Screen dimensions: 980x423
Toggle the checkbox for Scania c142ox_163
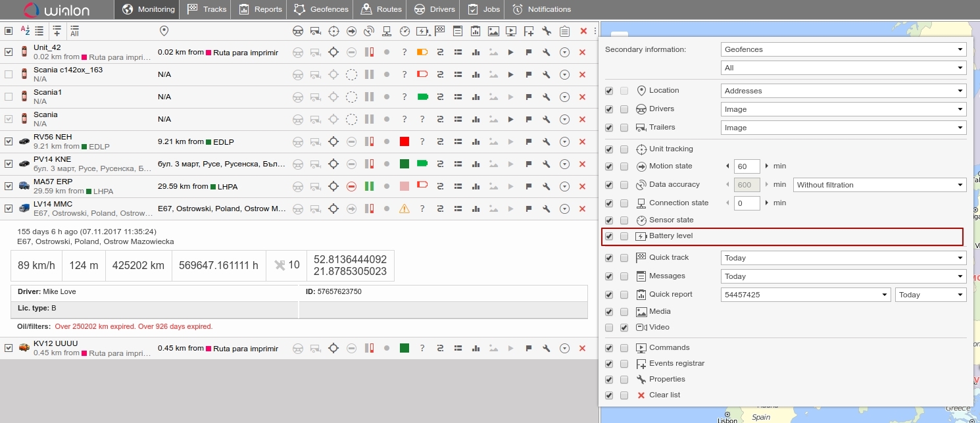click(x=9, y=74)
